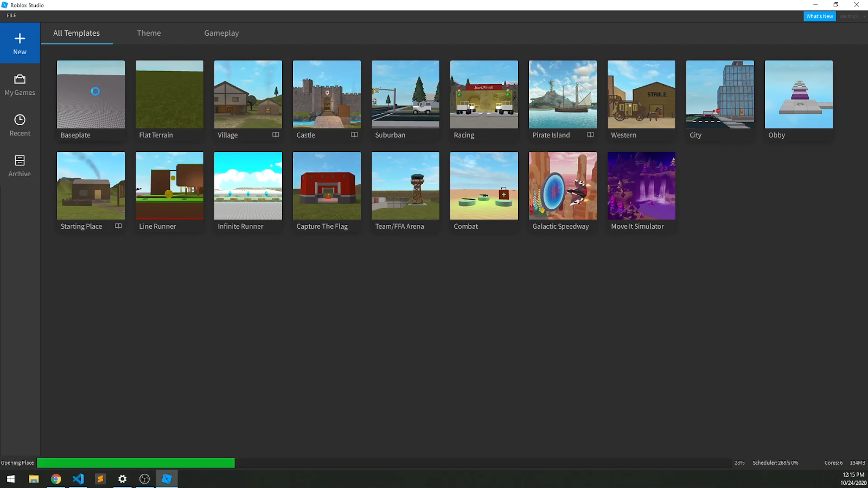Select the All Templates tab
868x488 pixels.
pyautogui.click(x=76, y=33)
